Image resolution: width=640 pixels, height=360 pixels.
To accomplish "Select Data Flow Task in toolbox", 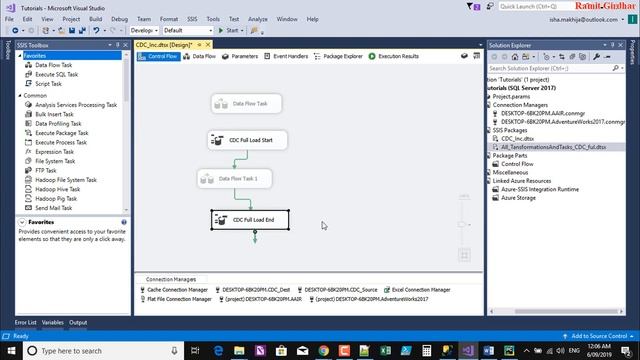I will [x=53, y=65].
